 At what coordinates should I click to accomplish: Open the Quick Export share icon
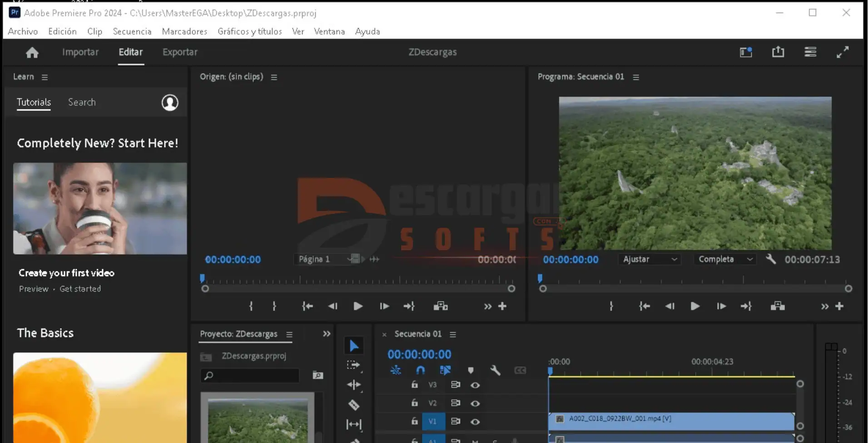(x=778, y=52)
